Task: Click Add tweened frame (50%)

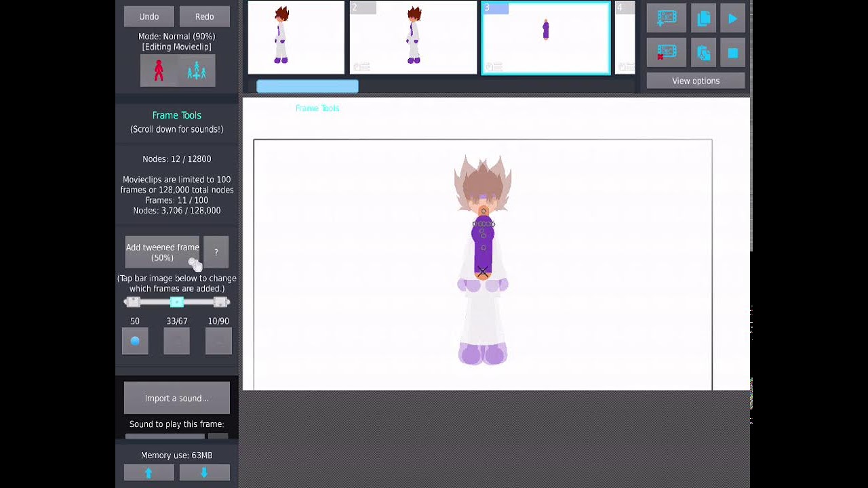Action: click(162, 252)
